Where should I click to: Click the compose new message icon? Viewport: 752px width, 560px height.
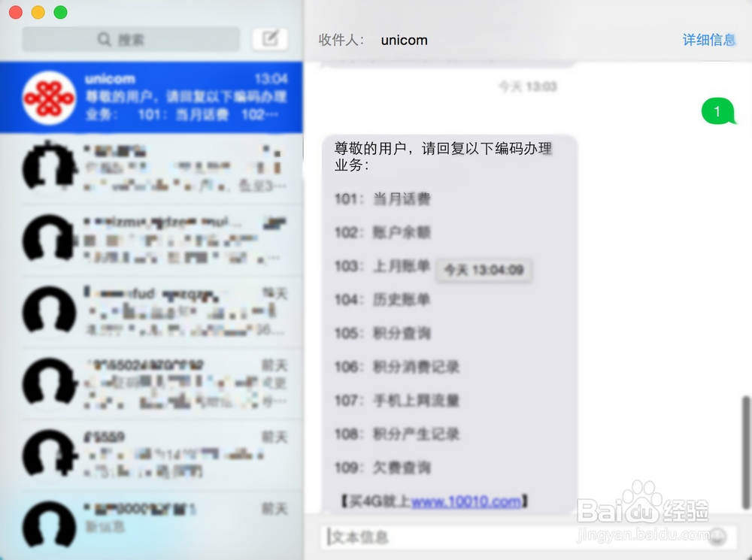point(270,39)
